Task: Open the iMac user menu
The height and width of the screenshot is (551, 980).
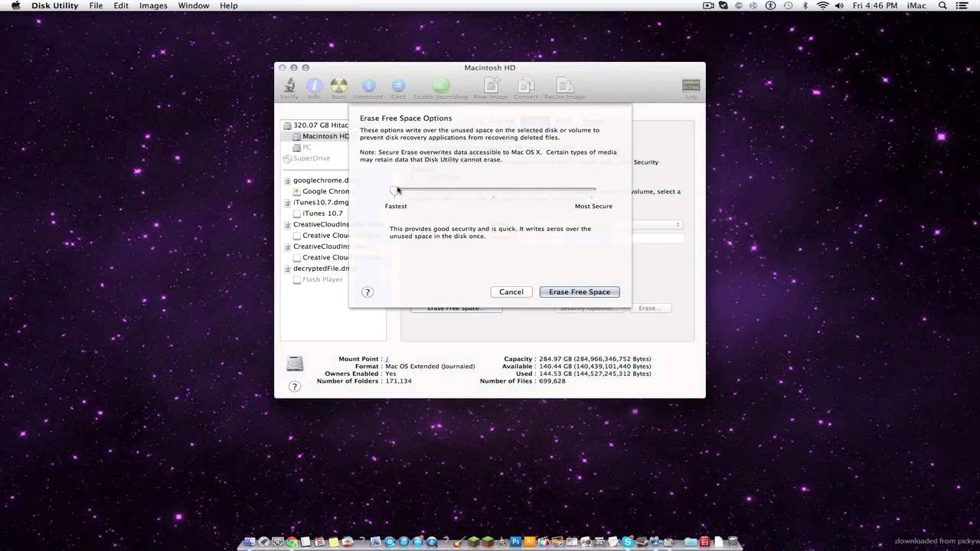Action: click(x=916, y=5)
